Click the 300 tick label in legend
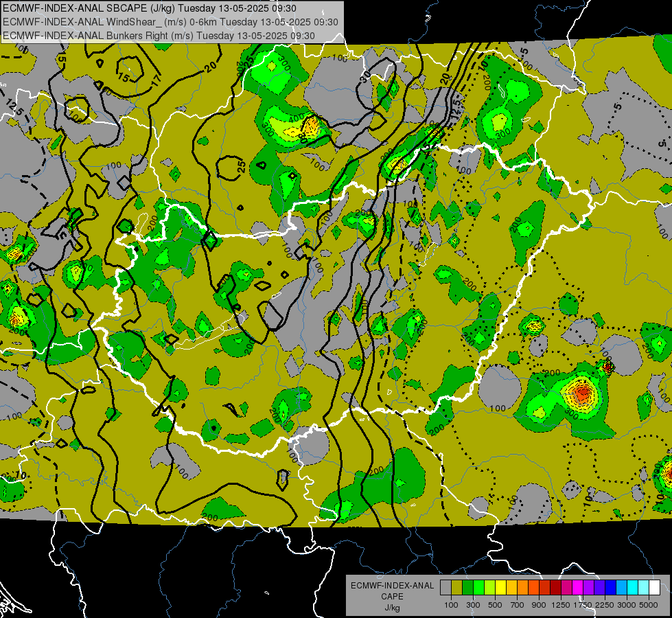Screen dimensions: 672x618 point(473,605)
